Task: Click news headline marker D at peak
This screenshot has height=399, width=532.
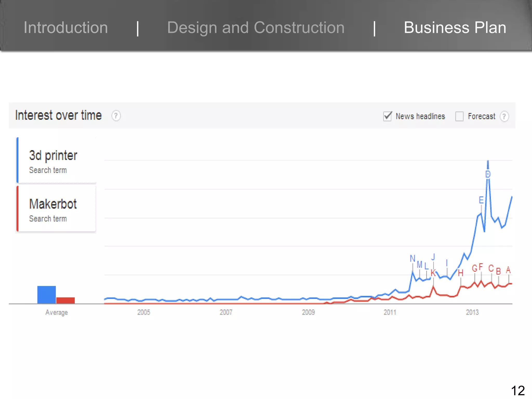Action: pos(488,174)
